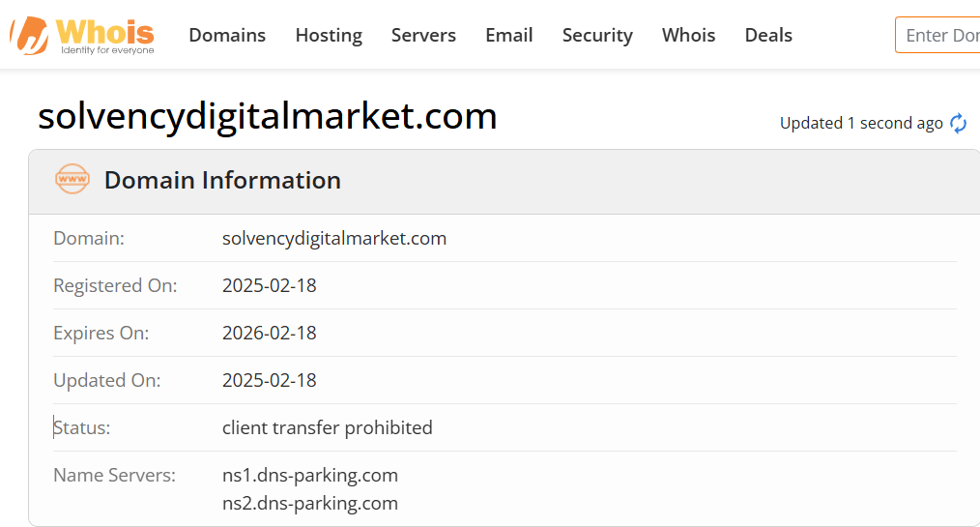The height and width of the screenshot is (527, 980).
Task: Select the domain value solvencydigitalmarket.com in the table
Action: pyautogui.click(x=334, y=238)
